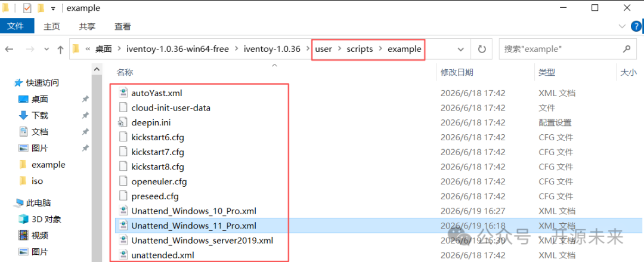Sort by the 名称 column header
Screen dimensions: 644x262
tap(125, 72)
